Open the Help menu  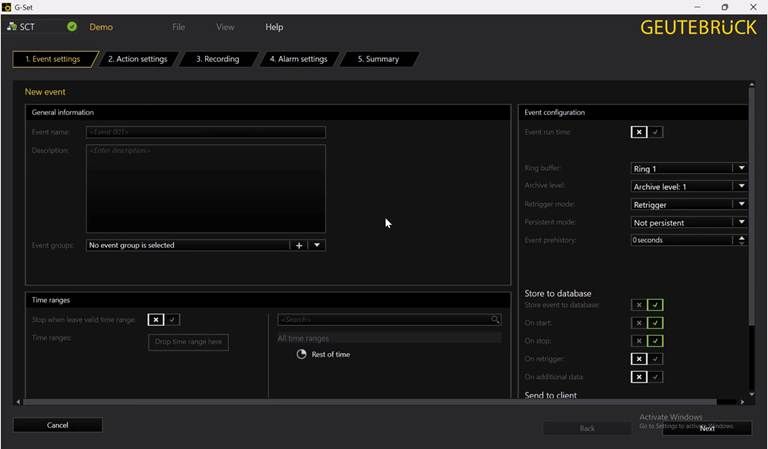pyautogui.click(x=274, y=27)
